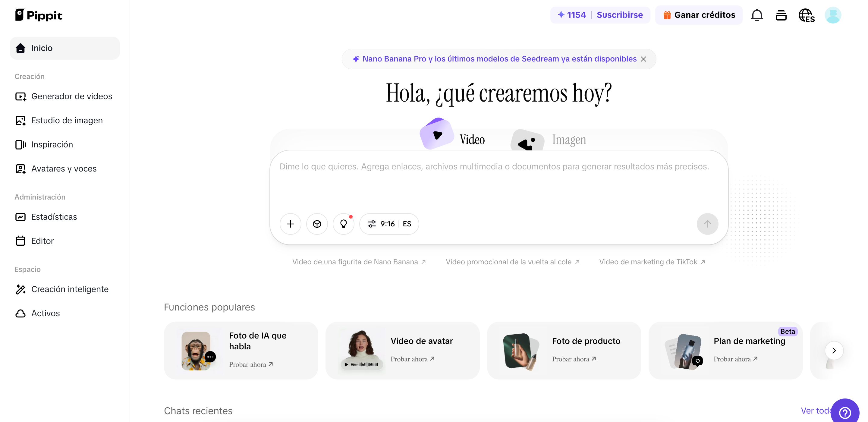Image resolution: width=868 pixels, height=422 pixels.
Task: Open the help question mark bubble
Action: pos(845,412)
